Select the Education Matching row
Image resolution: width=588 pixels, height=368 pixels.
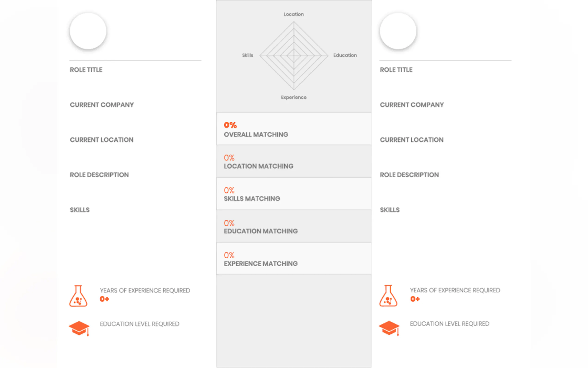pos(294,226)
